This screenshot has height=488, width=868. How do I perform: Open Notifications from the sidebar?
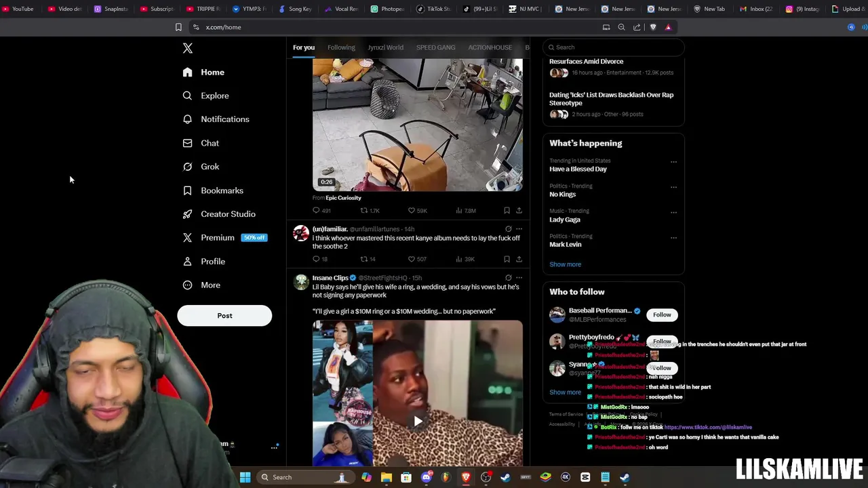tap(216, 119)
